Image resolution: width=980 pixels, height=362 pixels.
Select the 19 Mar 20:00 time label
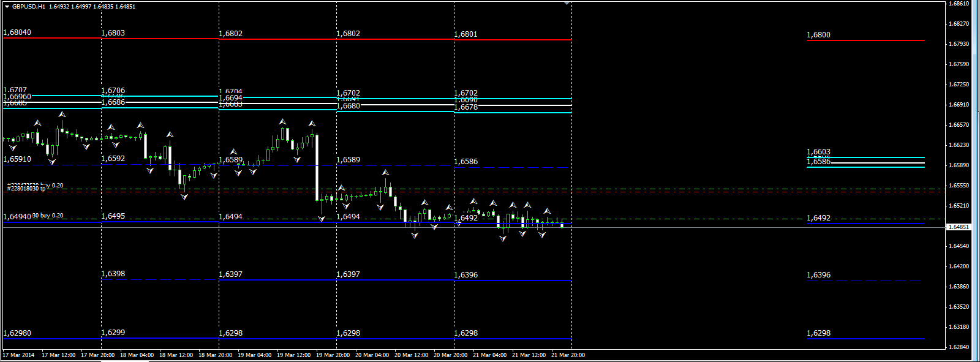click(333, 355)
